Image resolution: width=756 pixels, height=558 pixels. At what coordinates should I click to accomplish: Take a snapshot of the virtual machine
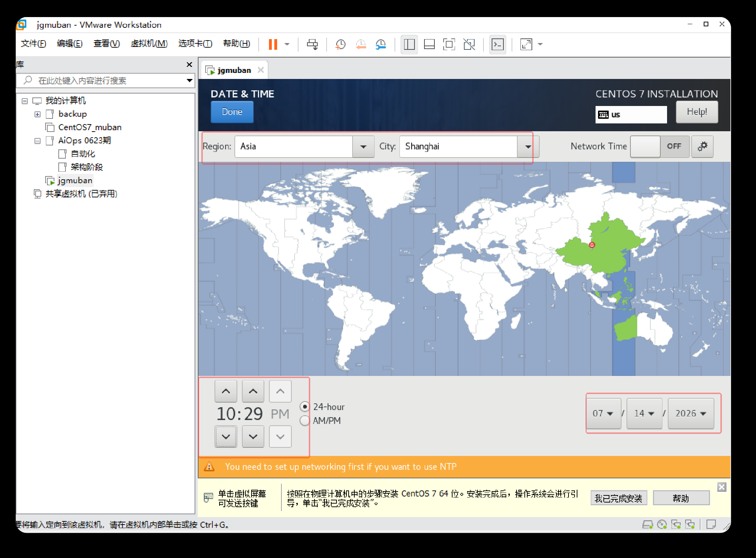point(340,44)
